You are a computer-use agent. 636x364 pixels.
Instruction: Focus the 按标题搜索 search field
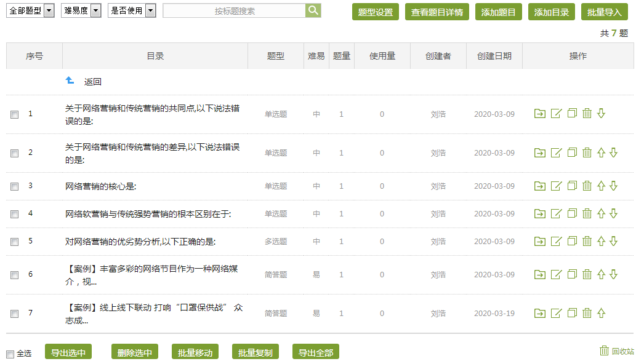(x=234, y=11)
